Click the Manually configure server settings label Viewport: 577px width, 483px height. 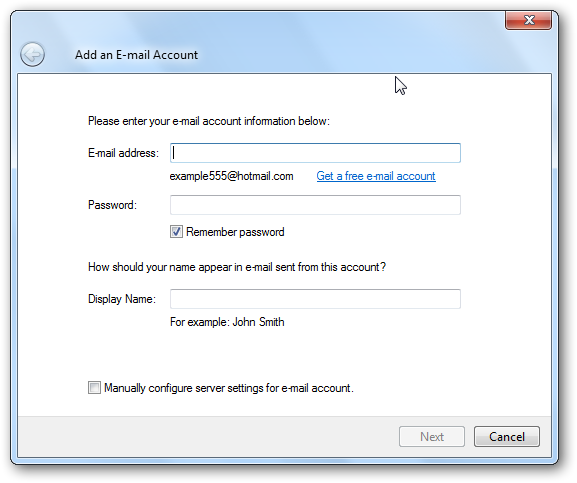[229, 388]
